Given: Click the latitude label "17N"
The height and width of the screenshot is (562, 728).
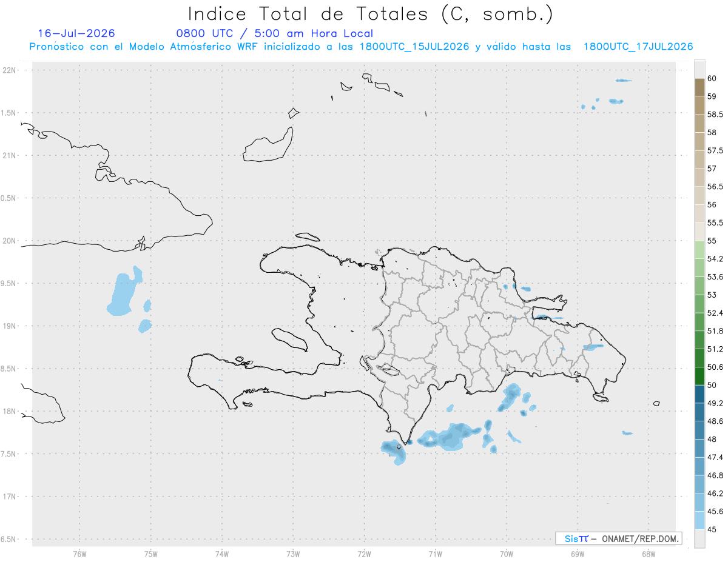Looking at the screenshot, I should (10, 497).
